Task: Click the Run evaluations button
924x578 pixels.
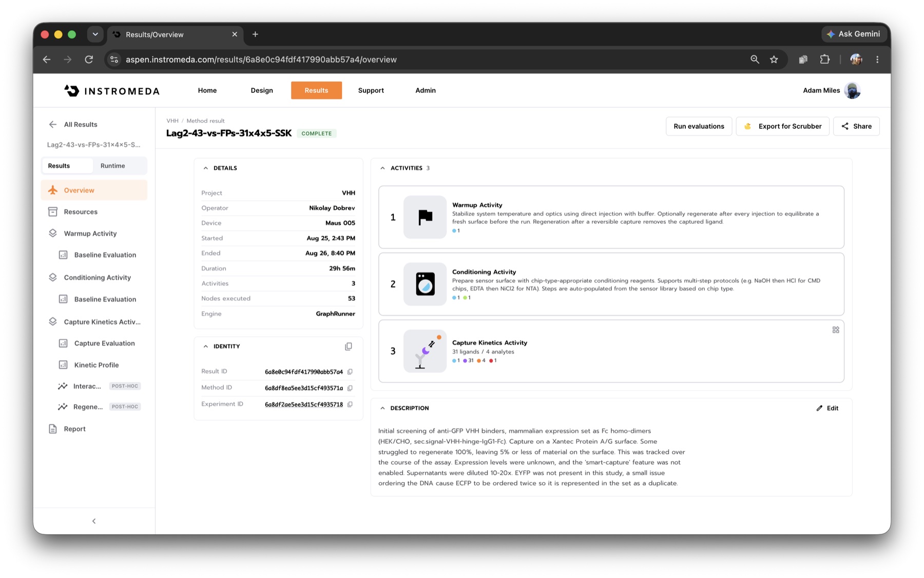Action: [x=699, y=126]
